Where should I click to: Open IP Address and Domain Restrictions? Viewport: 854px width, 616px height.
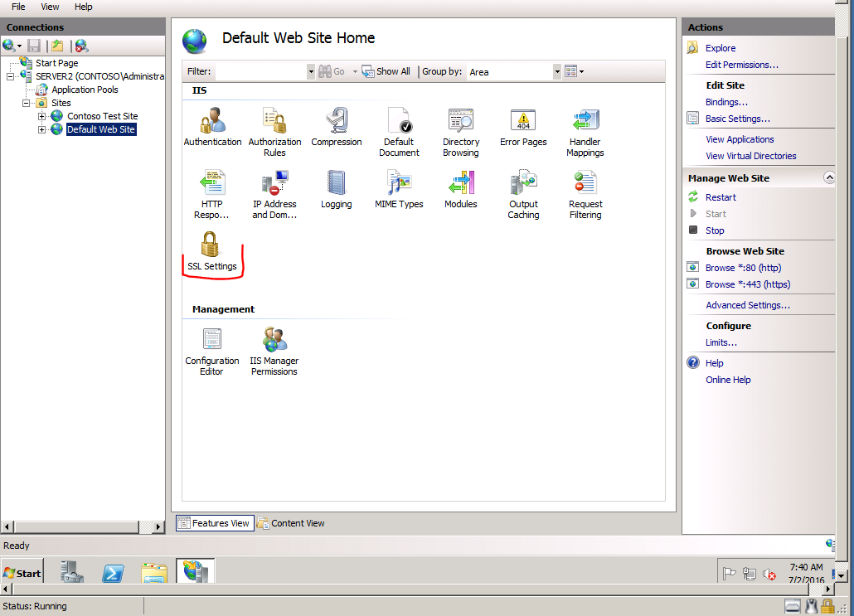pyautogui.click(x=274, y=195)
